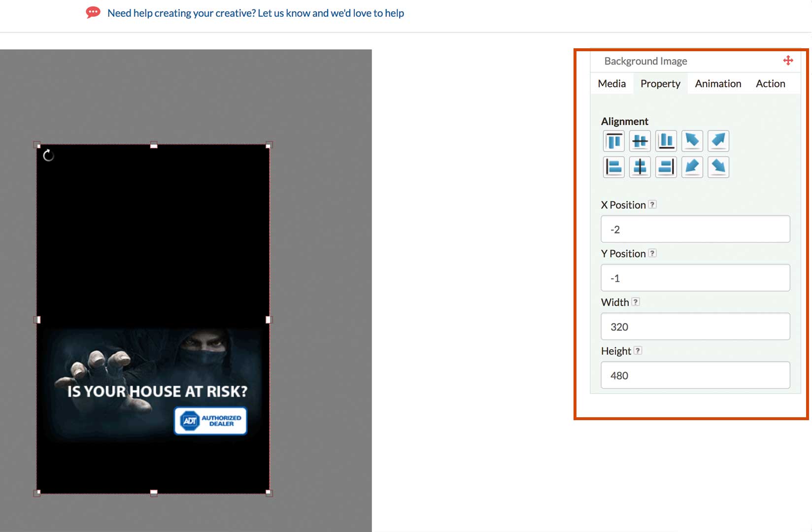
Task: Open the Animation tab
Action: point(718,84)
